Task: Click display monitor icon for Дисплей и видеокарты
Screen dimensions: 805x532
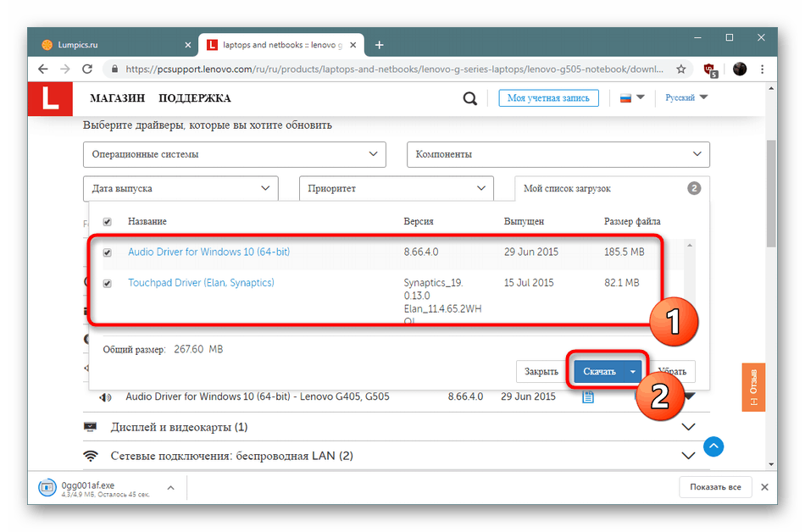Action: [91, 427]
